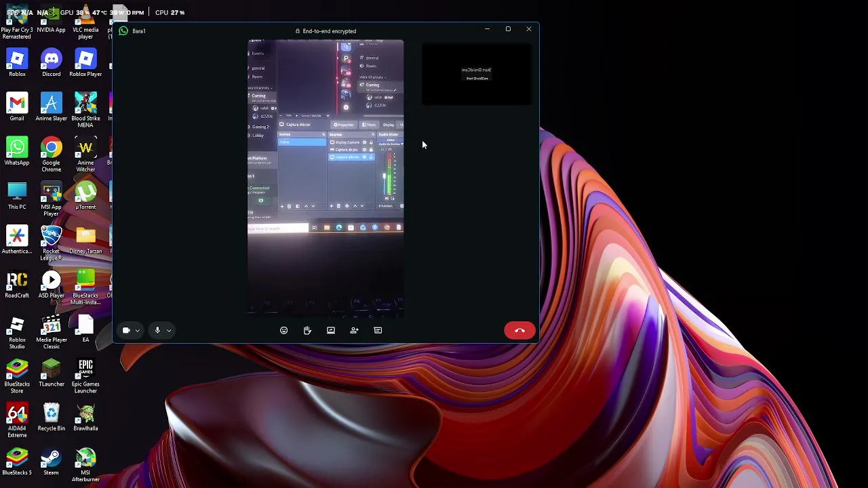
Task: Select the EA desktop shortcut
Action: point(85,328)
